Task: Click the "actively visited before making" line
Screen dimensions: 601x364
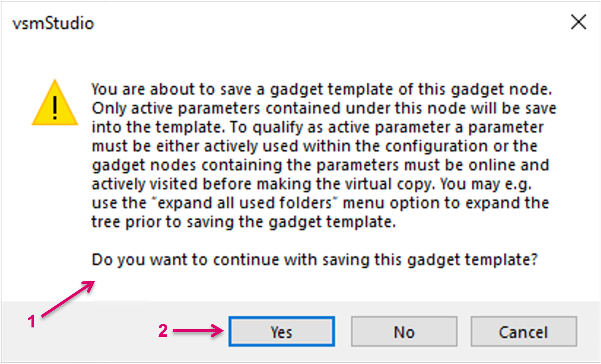Action: pos(312,184)
